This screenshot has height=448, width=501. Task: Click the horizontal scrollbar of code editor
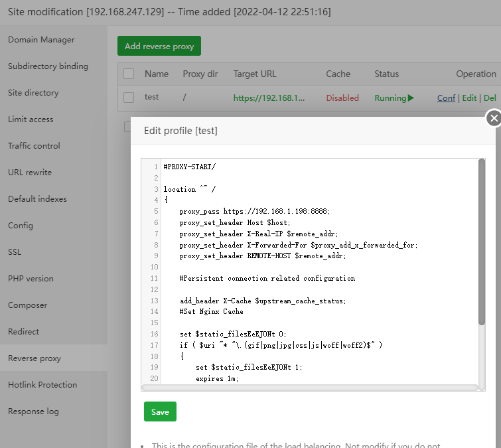tap(311, 388)
